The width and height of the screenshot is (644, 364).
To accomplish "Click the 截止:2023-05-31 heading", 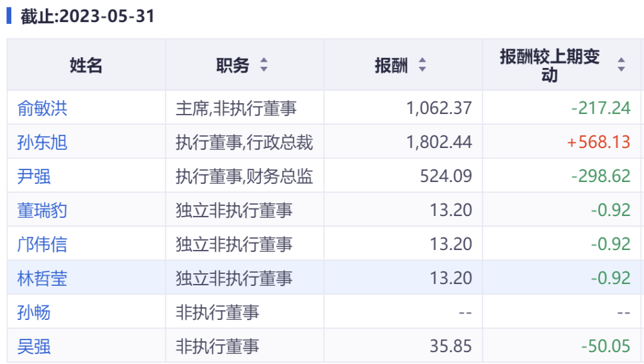I will coord(87,16).
